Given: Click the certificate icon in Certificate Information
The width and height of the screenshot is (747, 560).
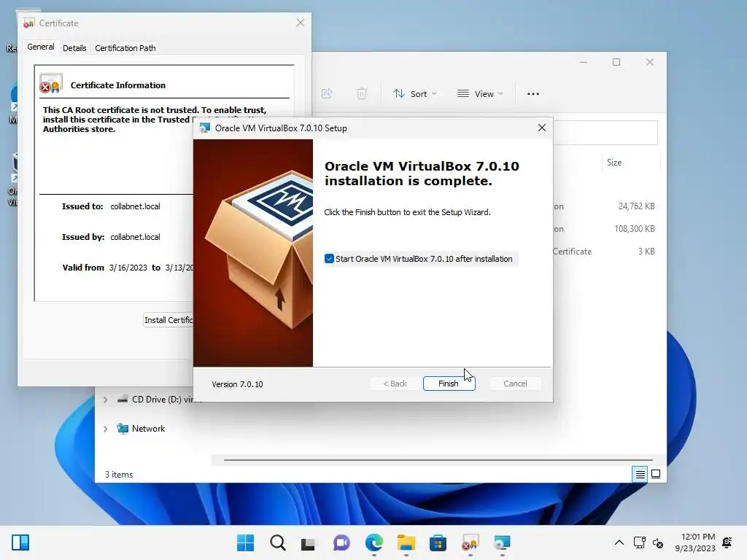Looking at the screenshot, I should (51, 84).
